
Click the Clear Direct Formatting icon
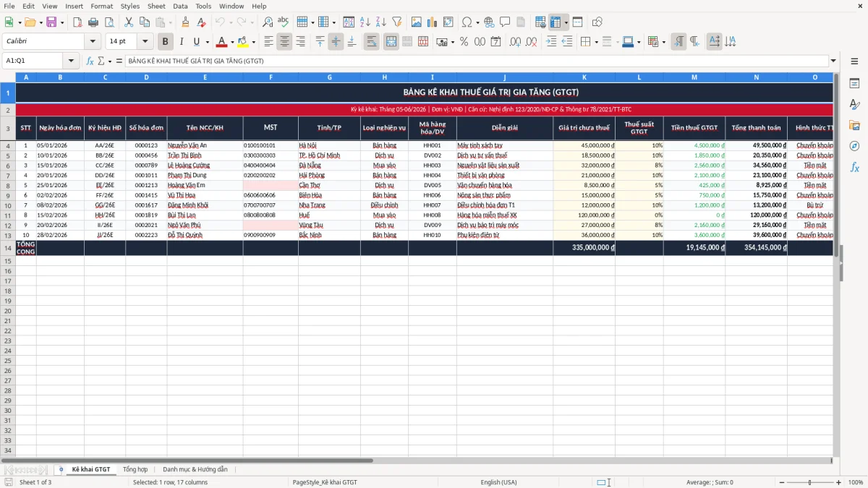(202, 22)
